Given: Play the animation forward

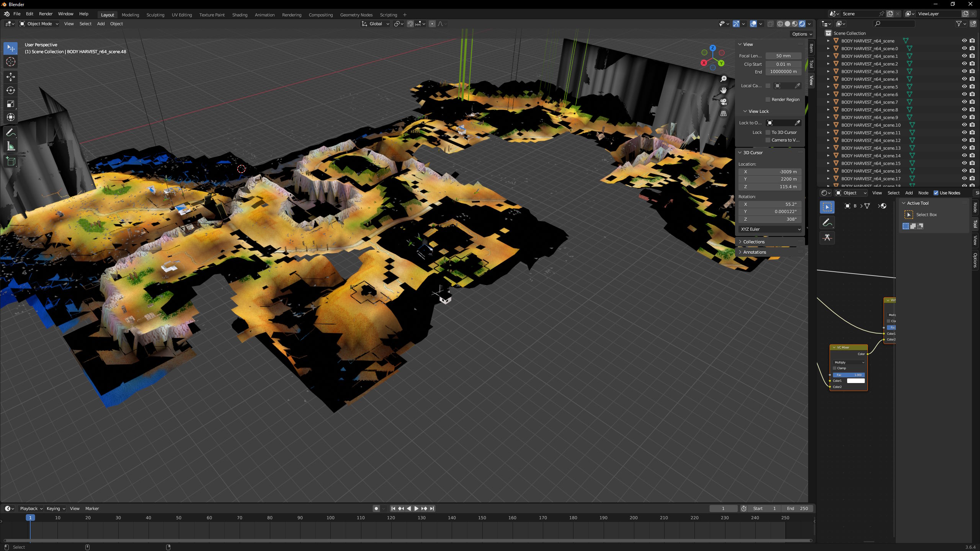Looking at the screenshot, I should tap(416, 509).
